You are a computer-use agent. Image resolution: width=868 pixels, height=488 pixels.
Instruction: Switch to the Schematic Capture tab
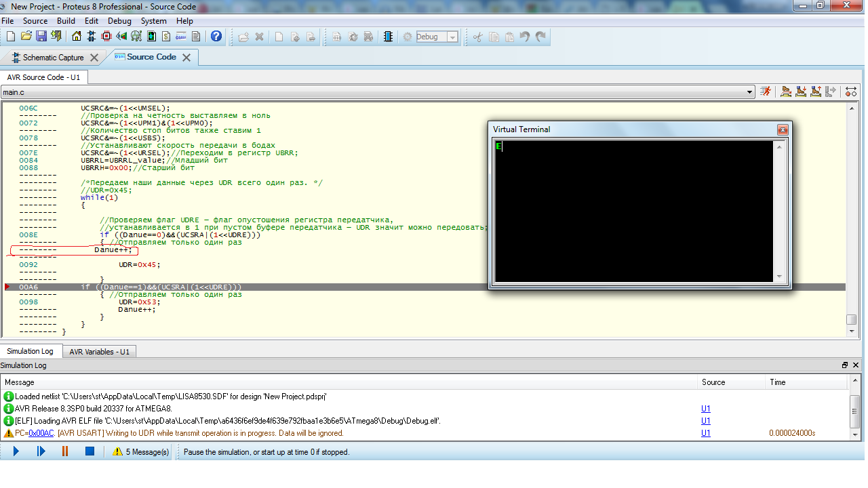(x=53, y=58)
